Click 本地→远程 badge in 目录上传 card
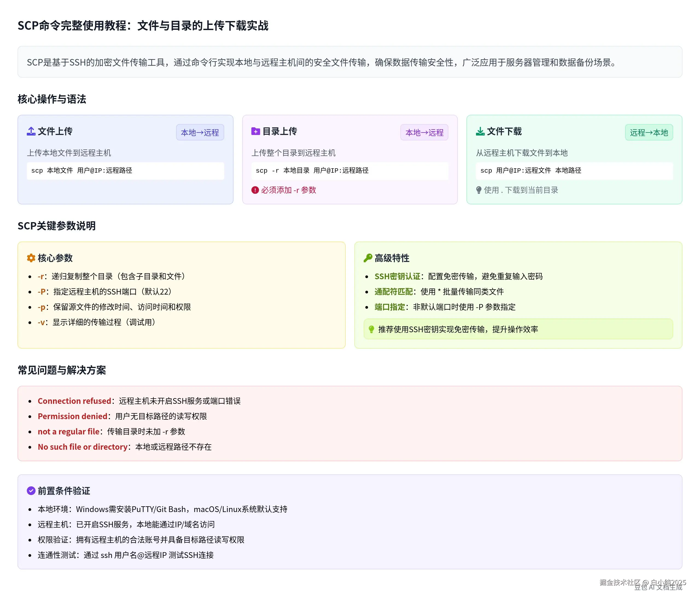Image resolution: width=700 pixels, height=600 pixels. pos(424,132)
